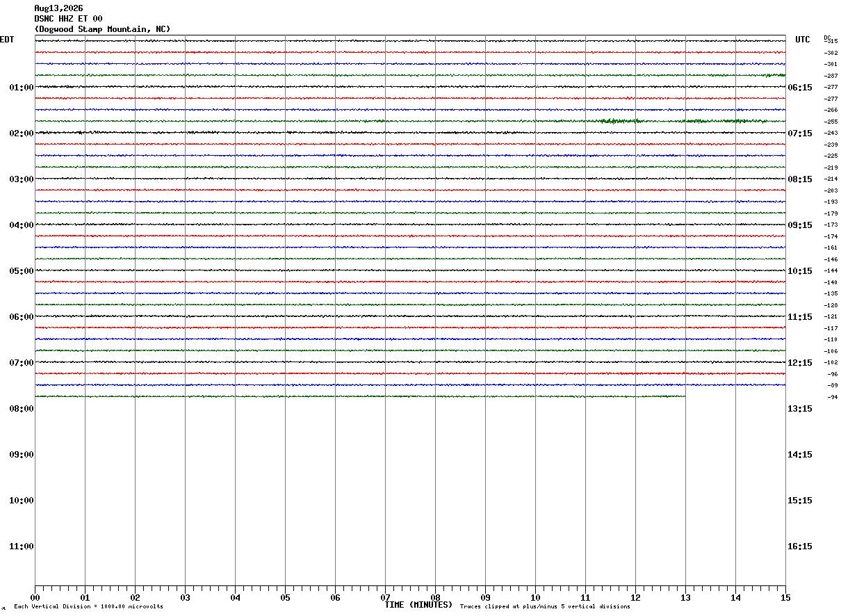Click the EDT column header
Screen dimensions: 841x616
click(7, 40)
